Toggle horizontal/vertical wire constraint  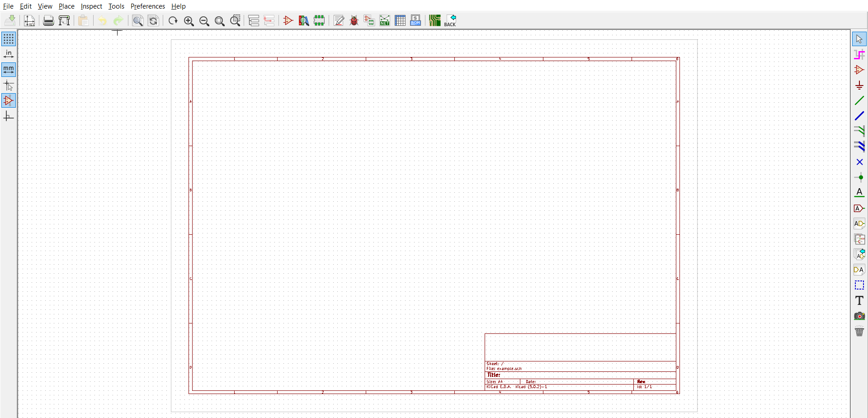click(9, 116)
